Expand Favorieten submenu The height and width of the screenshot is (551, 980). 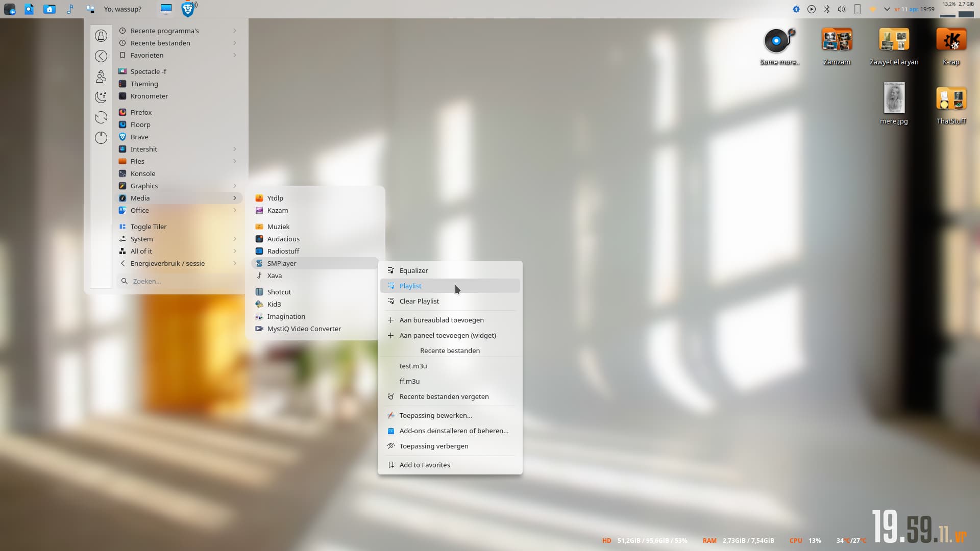click(x=180, y=55)
